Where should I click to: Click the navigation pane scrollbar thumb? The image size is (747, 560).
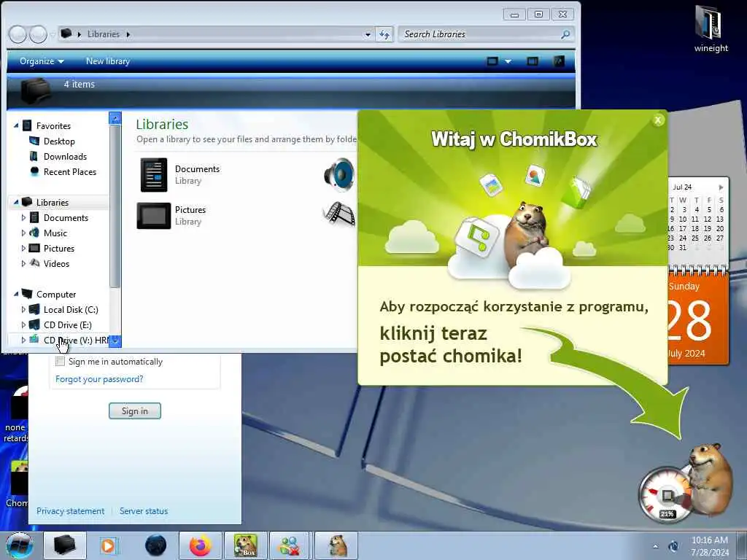click(x=115, y=206)
